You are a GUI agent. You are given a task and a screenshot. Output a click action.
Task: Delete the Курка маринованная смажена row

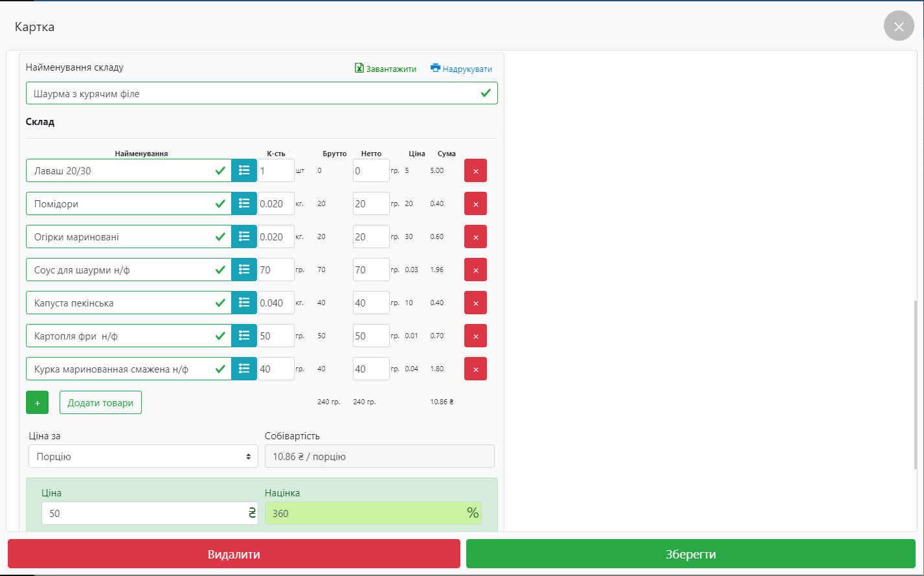tap(475, 369)
